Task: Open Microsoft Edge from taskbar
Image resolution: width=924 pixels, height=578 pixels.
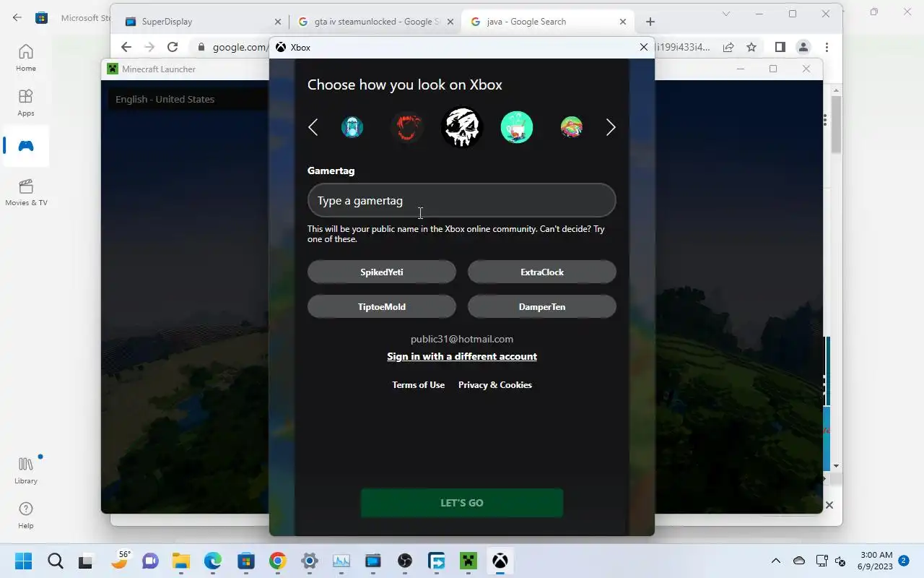Action: click(x=213, y=561)
